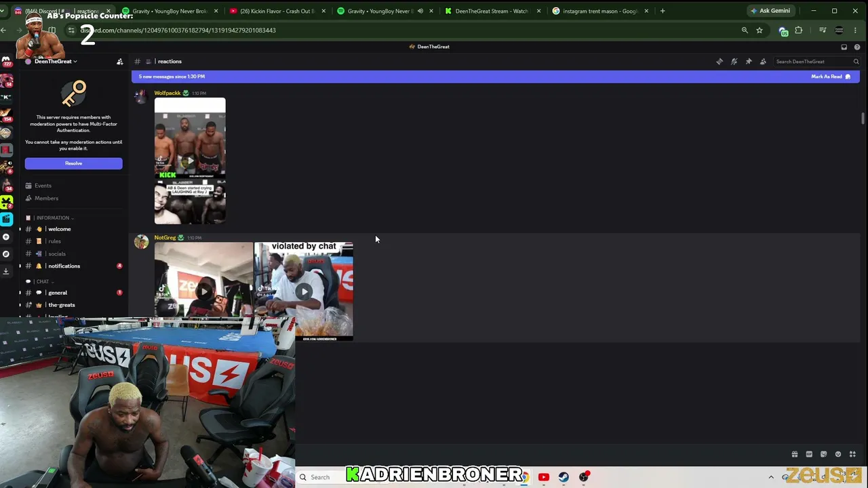Switch to first Gravity YoungBoy Spotify tab

170,11
